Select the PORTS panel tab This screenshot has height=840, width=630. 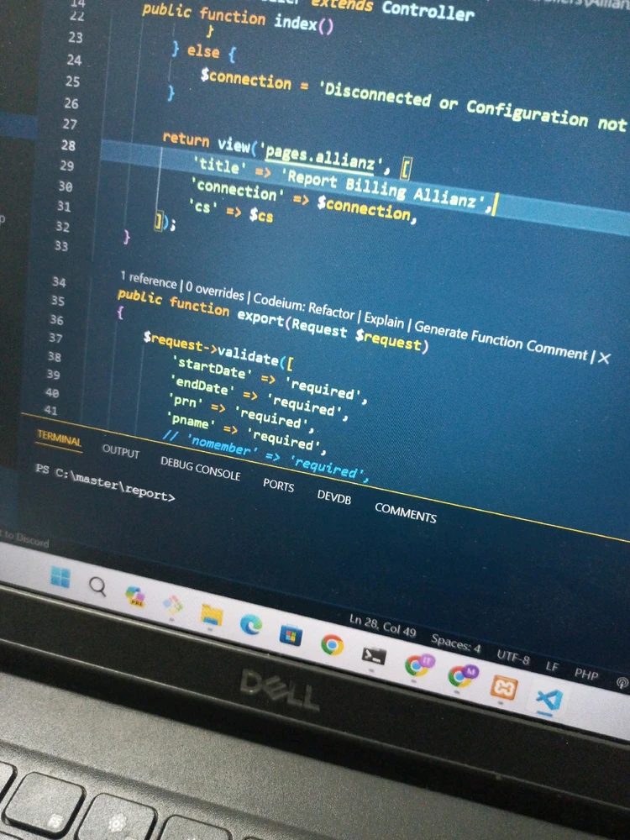(x=278, y=484)
